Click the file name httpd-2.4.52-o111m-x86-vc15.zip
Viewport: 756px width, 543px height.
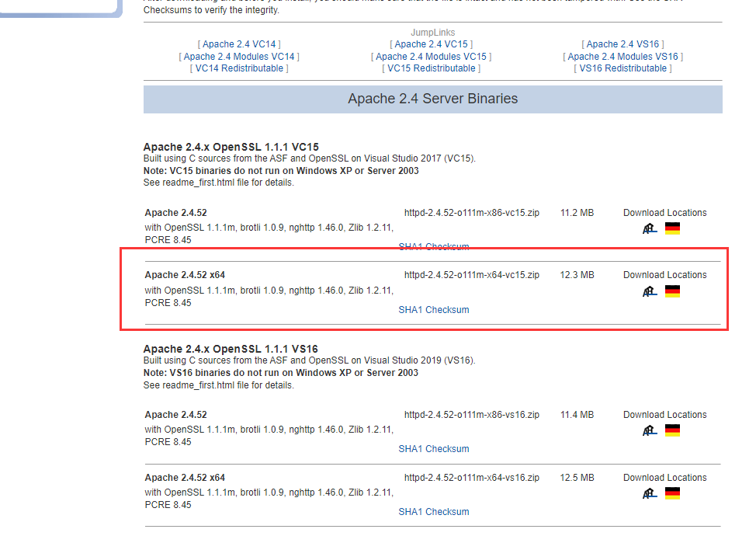point(472,213)
